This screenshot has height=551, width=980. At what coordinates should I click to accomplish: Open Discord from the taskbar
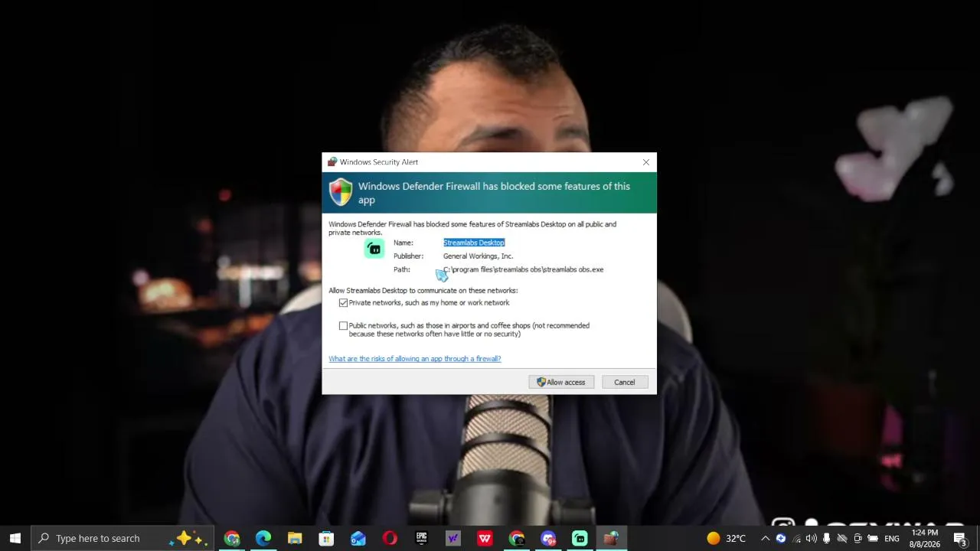[548, 539]
